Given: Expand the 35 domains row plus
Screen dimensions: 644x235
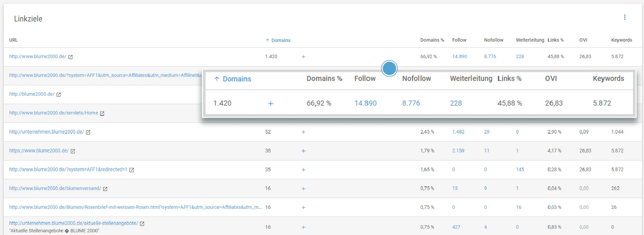Looking at the screenshot, I should [303, 170].
